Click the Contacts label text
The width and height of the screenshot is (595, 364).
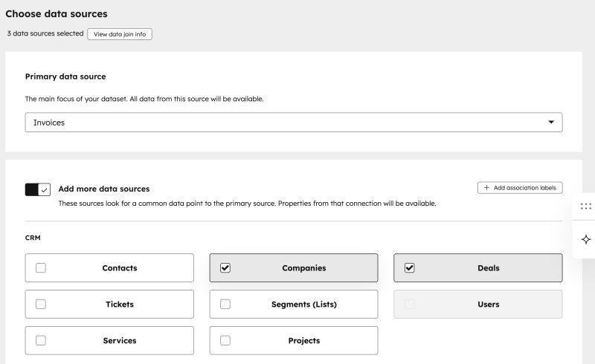pos(120,268)
